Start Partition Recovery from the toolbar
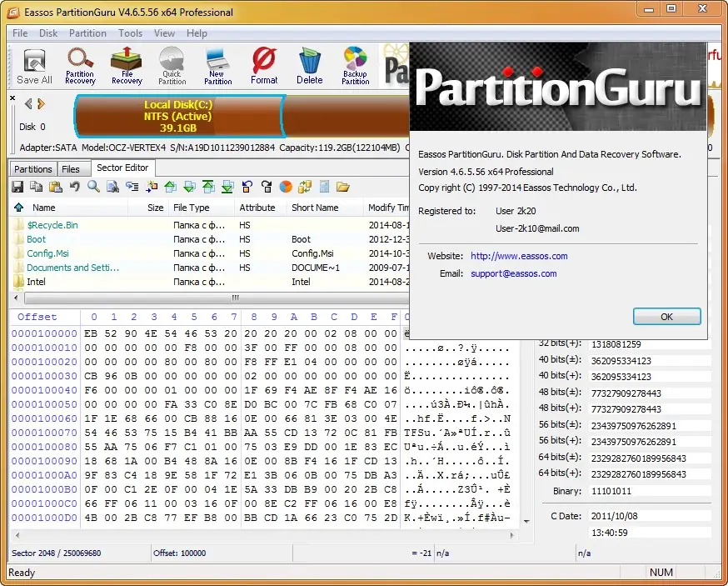The width and height of the screenshot is (728, 586). click(80, 67)
